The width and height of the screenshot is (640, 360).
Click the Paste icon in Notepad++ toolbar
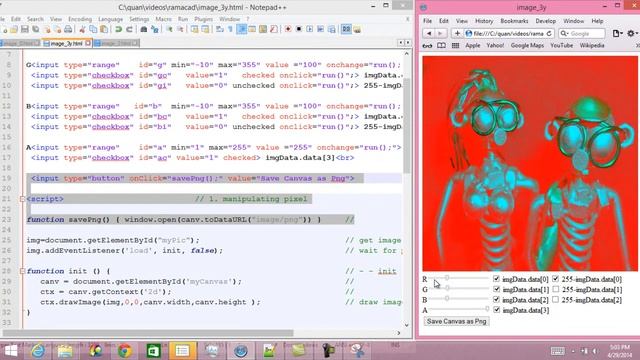[104, 29]
